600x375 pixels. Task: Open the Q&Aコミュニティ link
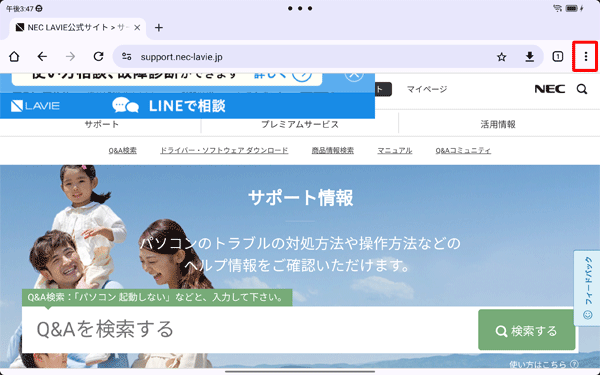(x=463, y=150)
